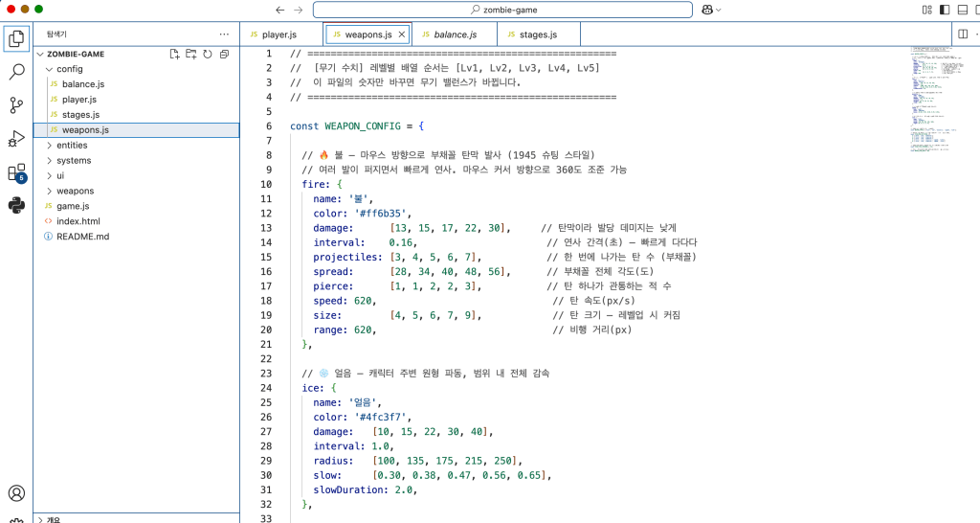Open the Run and Debug view
Image resolution: width=980 pixels, height=523 pixels.
tap(17, 139)
